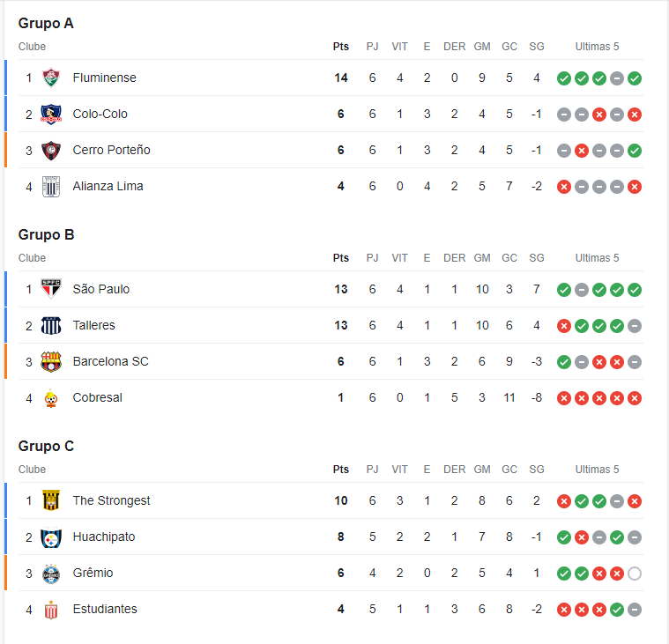Click Fluminense's most recent win checkmark

tap(635, 78)
